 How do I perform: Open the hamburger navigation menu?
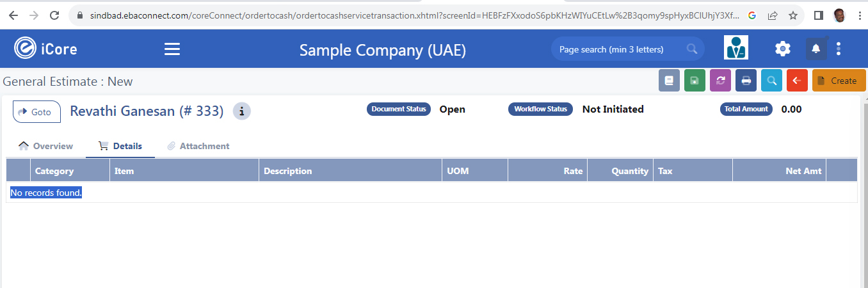[x=172, y=49]
